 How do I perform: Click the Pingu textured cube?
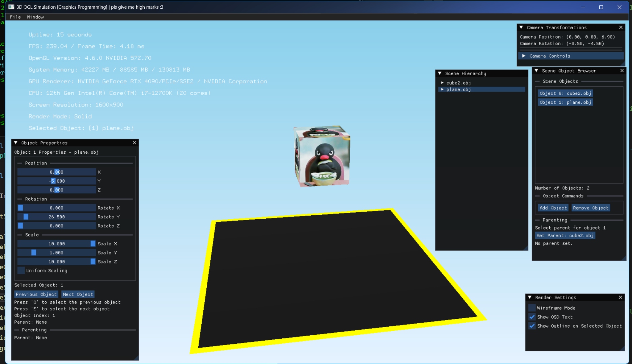pos(322,156)
